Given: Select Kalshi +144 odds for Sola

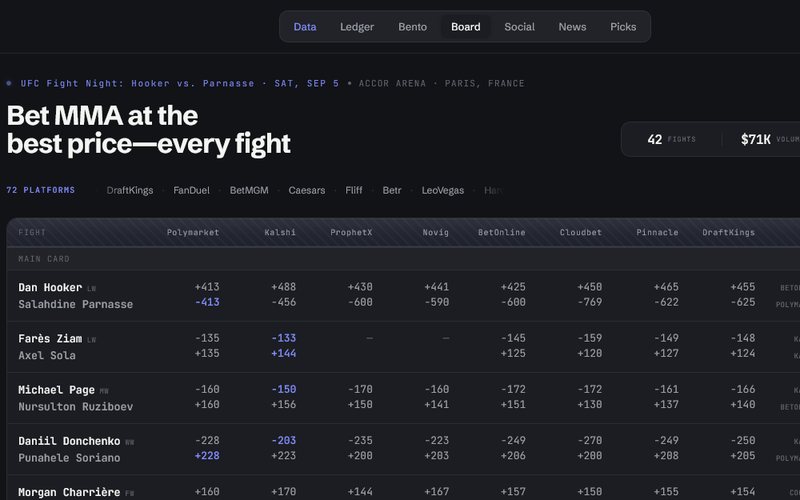Looking at the screenshot, I should 284,353.
